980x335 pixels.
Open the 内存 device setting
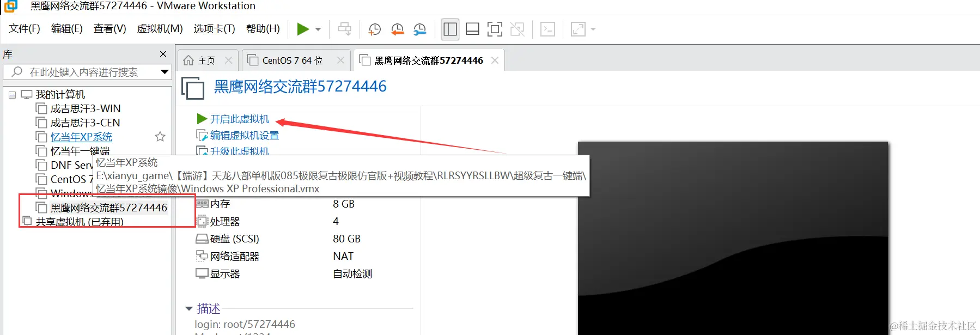[220, 204]
